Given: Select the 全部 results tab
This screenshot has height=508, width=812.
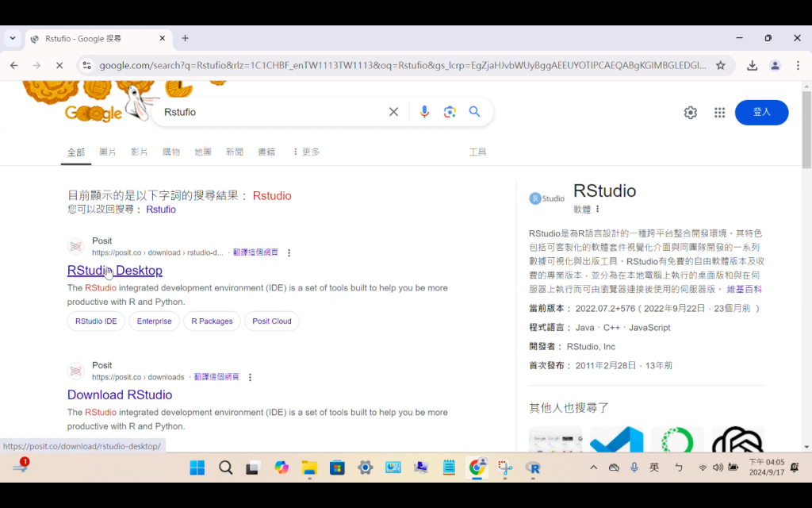Looking at the screenshot, I should [x=76, y=152].
